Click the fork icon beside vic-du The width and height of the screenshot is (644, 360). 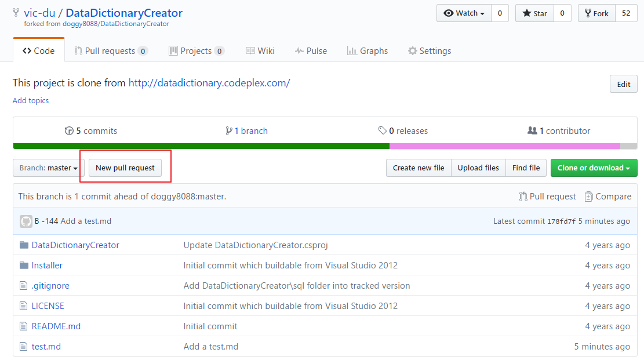(x=16, y=13)
